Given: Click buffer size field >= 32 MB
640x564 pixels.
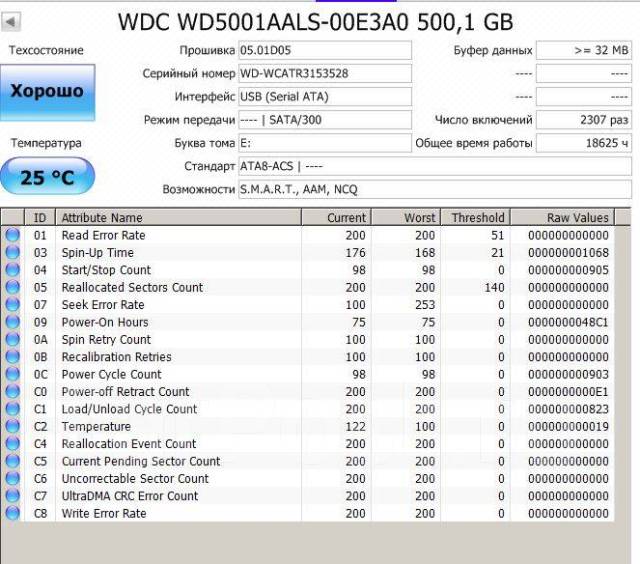Looking at the screenshot, I should coord(584,50).
